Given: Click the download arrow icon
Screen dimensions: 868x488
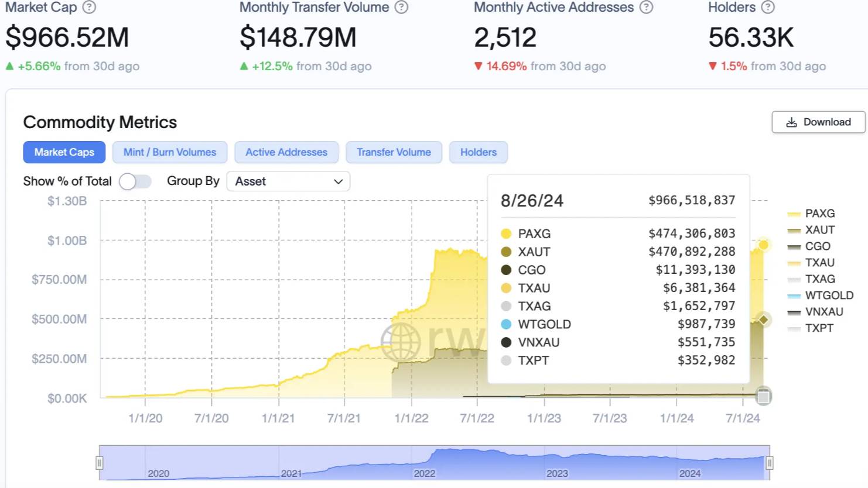Looking at the screenshot, I should (791, 122).
